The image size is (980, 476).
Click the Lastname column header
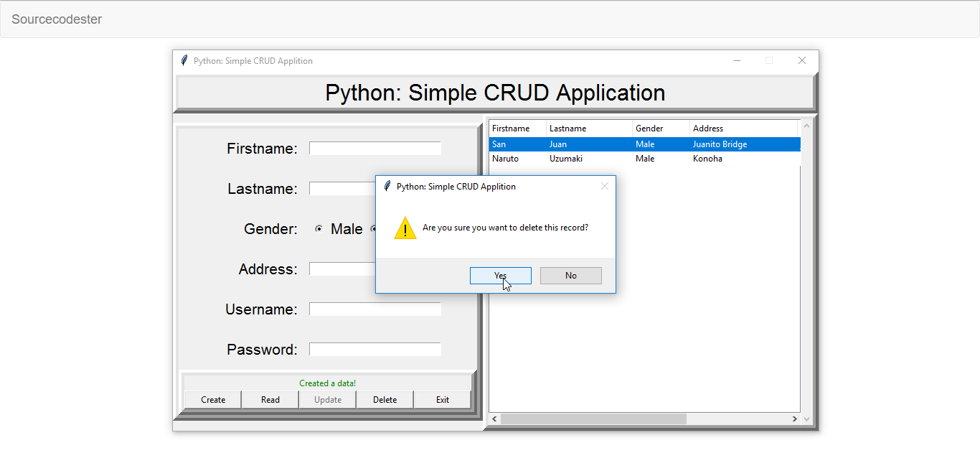567,129
